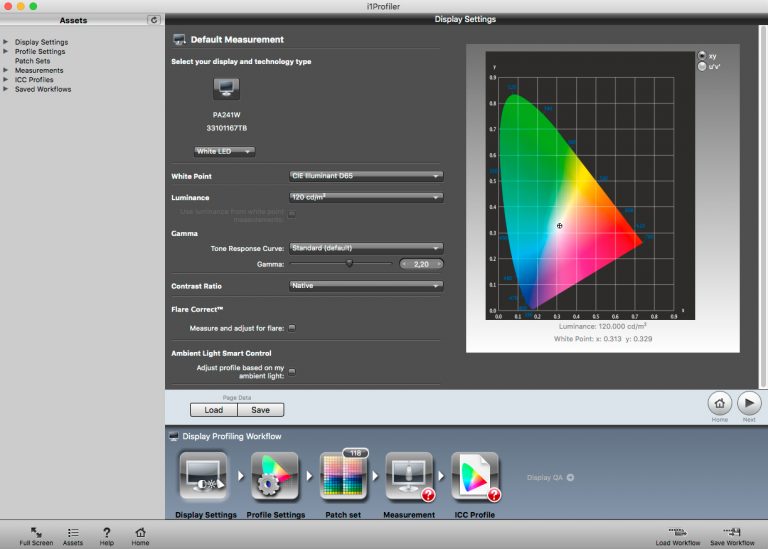
Task: Click the Load page data button
Action: pos(214,410)
